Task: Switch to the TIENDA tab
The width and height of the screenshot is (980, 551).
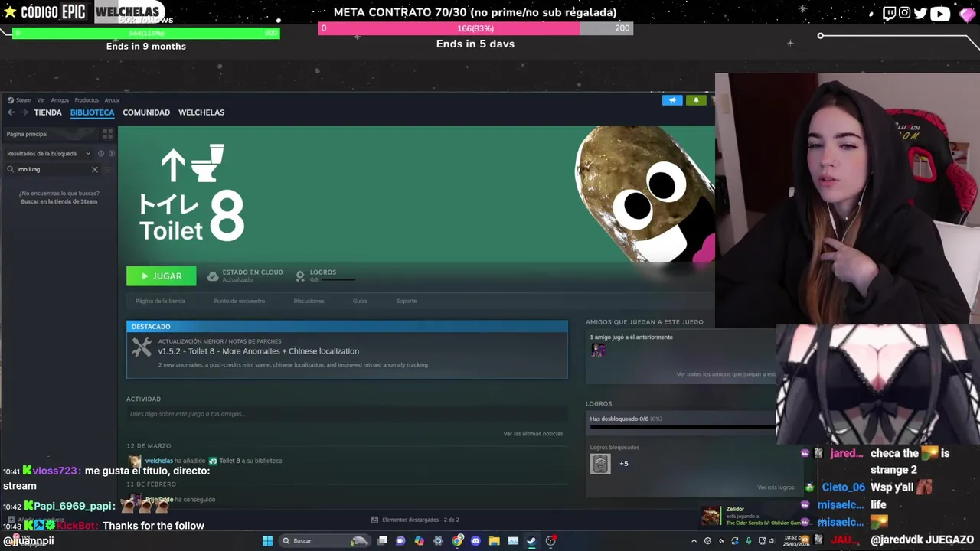Action: 47,112
